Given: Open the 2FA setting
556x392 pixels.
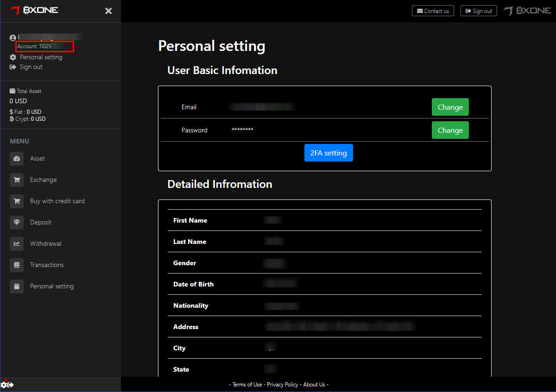Looking at the screenshot, I should [329, 153].
